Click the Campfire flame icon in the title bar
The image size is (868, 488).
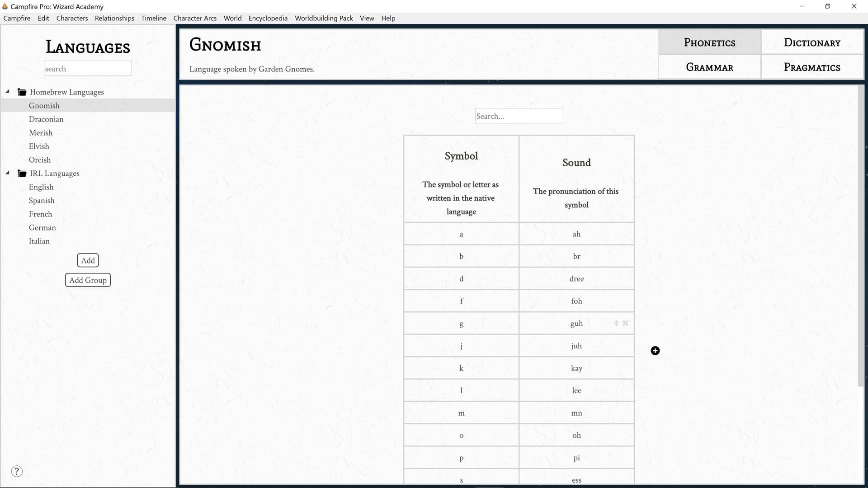click(6, 6)
